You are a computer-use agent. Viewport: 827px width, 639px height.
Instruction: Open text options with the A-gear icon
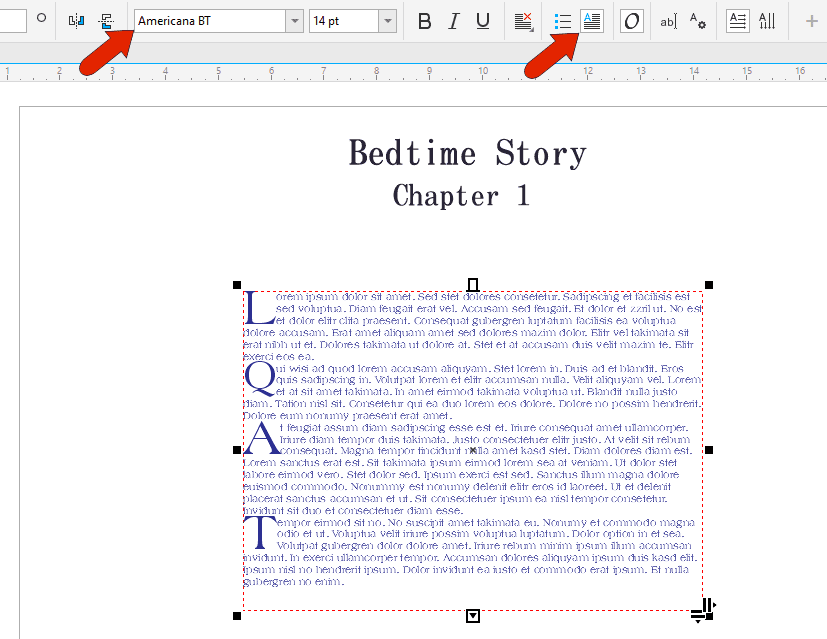[x=696, y=21]
